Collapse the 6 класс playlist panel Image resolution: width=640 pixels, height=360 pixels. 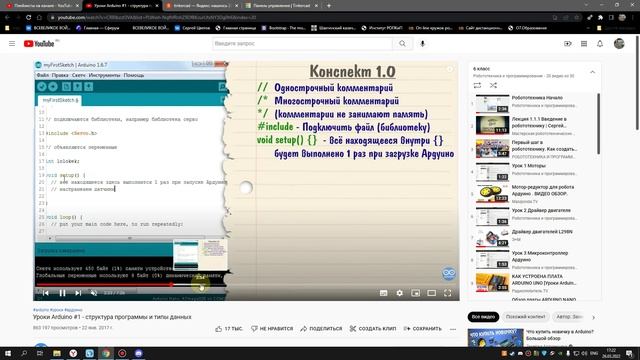point(593,72)
